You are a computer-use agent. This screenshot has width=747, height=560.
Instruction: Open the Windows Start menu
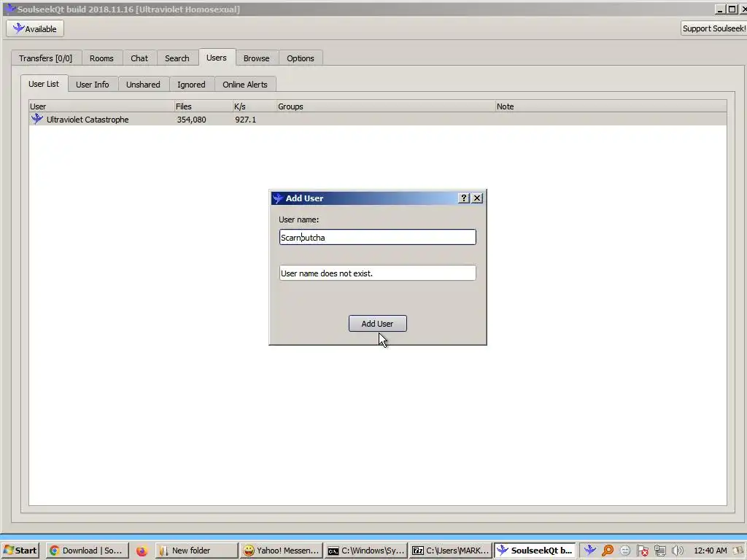pyautogui.click(x=20, y=551)
